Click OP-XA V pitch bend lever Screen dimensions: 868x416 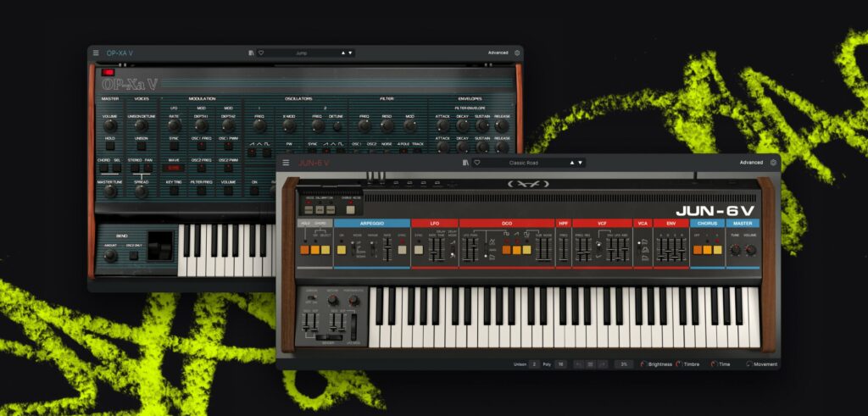160,245
